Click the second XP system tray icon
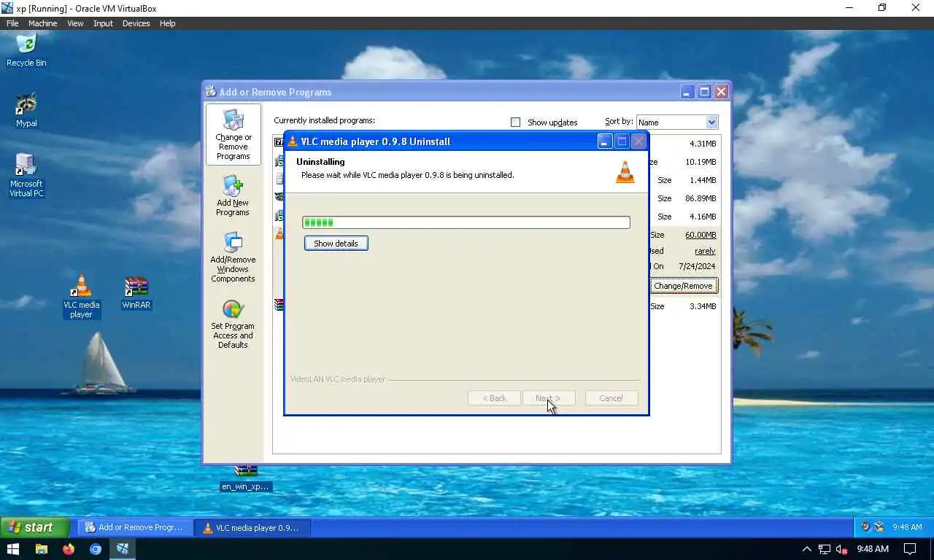The image size is (934, 560). pyautogui.click(x=879, y=527)
